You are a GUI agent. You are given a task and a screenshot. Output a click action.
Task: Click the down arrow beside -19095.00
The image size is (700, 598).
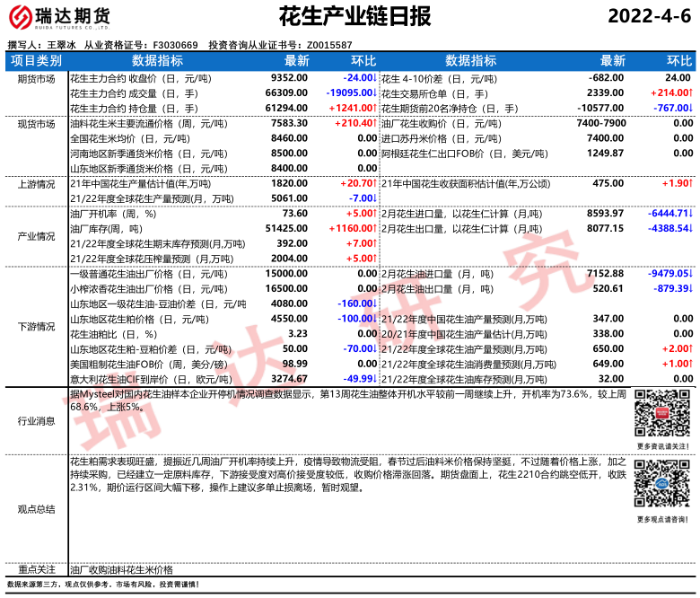coord(375,92)
